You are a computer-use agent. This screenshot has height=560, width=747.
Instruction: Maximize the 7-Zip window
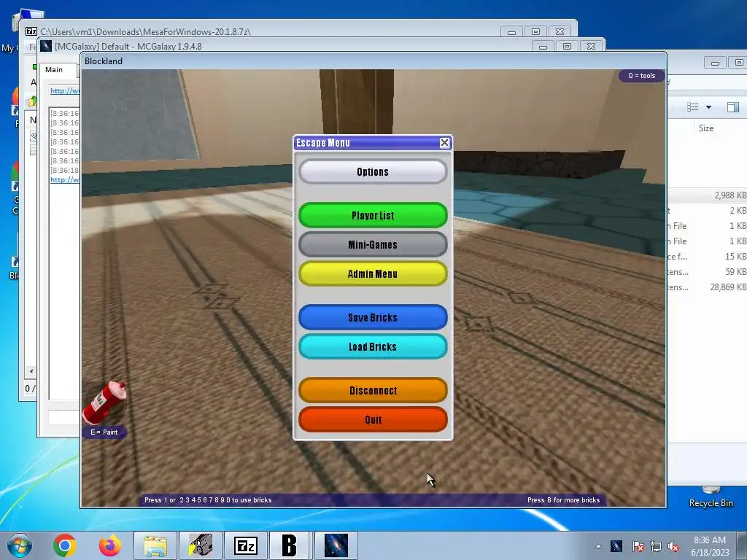point(535,32)
